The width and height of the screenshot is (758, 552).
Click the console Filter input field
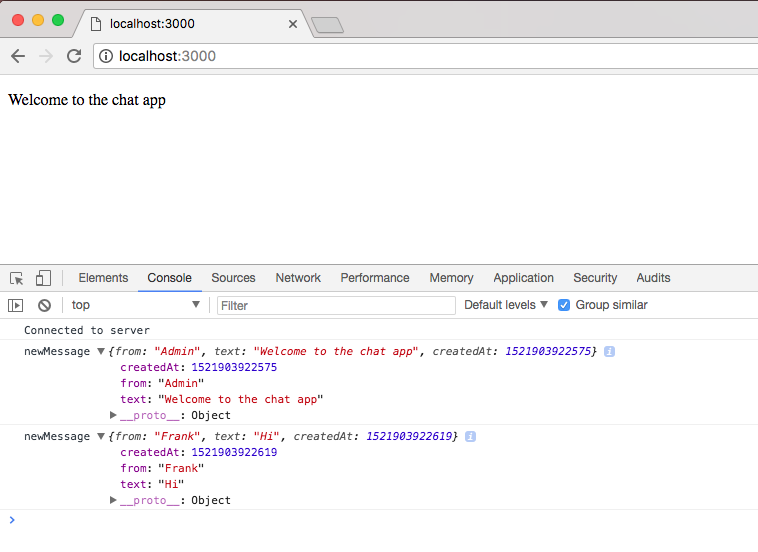pyautogui.click(x=335, y=305)
